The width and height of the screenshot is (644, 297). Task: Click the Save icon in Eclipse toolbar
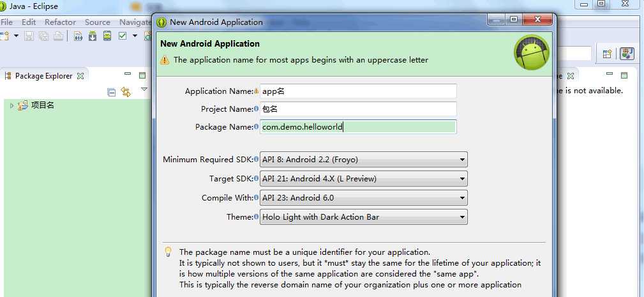click(29, 36)
